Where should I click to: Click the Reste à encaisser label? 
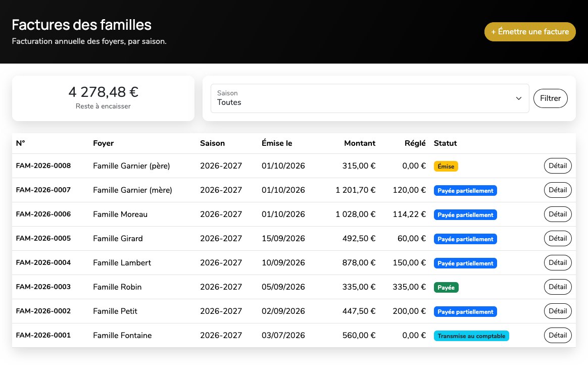[x=103, y=106]
